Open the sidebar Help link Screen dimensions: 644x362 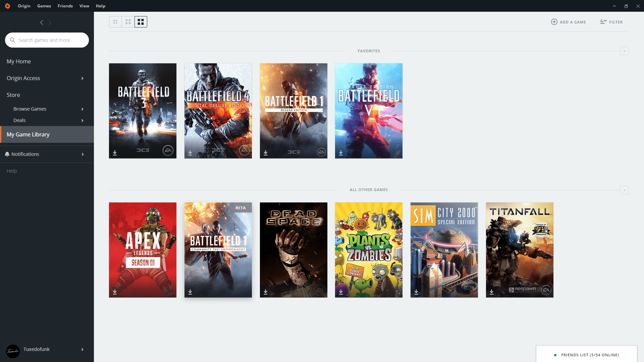(12, 171)
